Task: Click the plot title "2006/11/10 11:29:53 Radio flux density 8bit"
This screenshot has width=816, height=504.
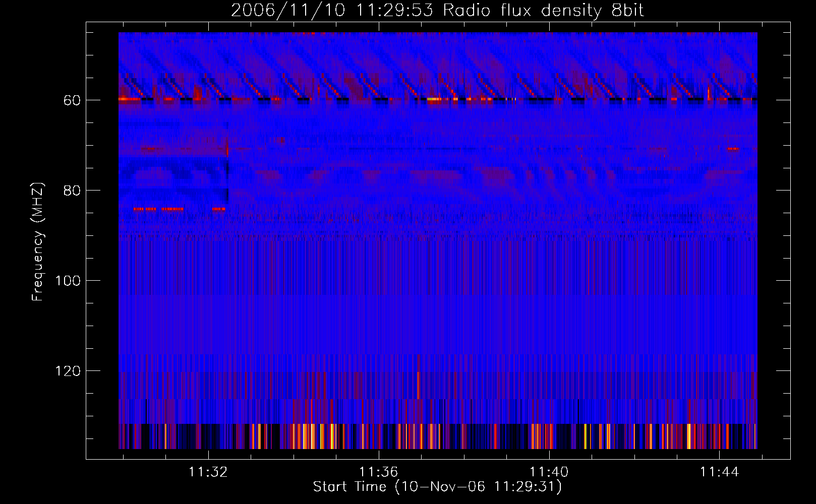Action: [x=437, y=10]
